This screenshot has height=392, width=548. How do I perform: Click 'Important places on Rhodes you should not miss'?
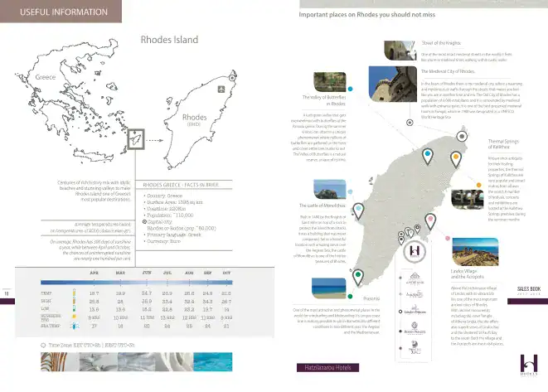tap(367, 15)
